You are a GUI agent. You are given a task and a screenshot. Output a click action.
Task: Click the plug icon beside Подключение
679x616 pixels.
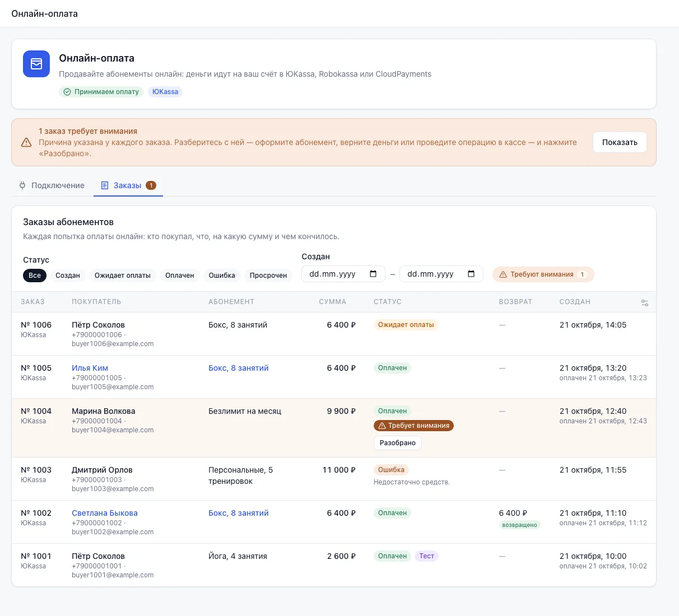pyautogui.click(x=22, y=185)
